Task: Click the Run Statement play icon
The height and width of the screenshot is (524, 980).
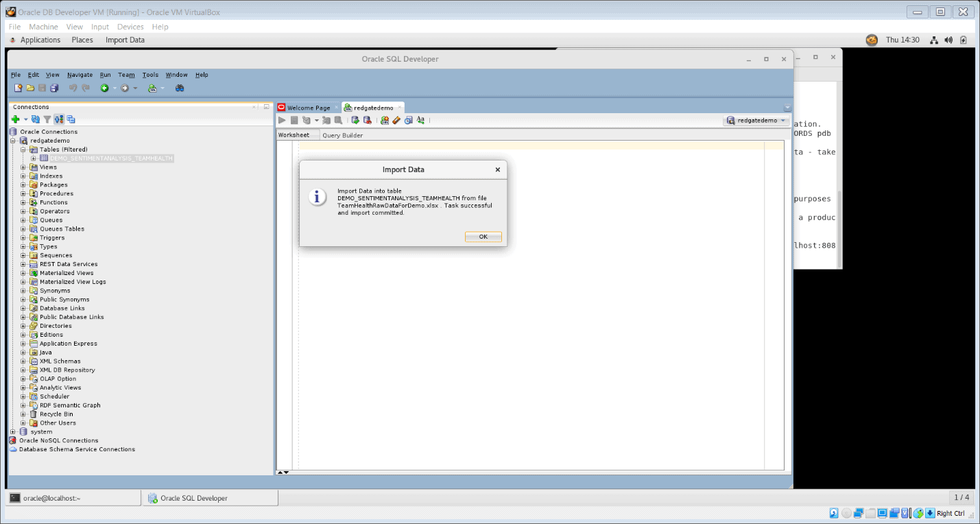Action: point(282,120)
